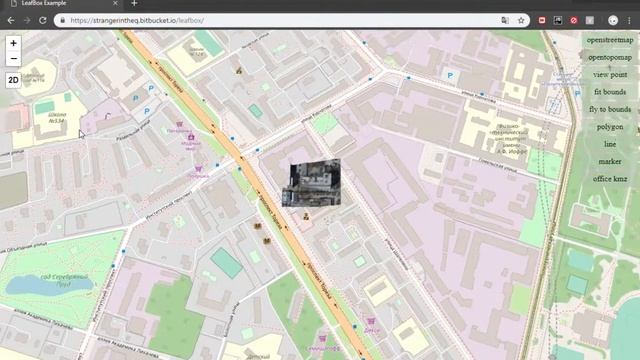Open the browser profile avatar
The height and width of the screenshot is (360, 640).
[x=613, y=20]
